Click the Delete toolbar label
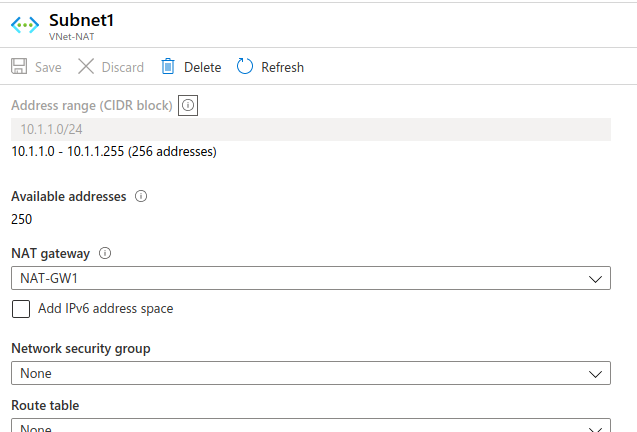The image size is (637, 432). pyautogui.click(x=202, y=67)
